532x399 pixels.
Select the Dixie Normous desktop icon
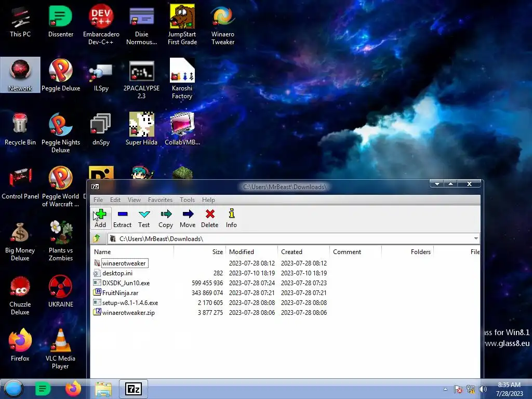141,25
